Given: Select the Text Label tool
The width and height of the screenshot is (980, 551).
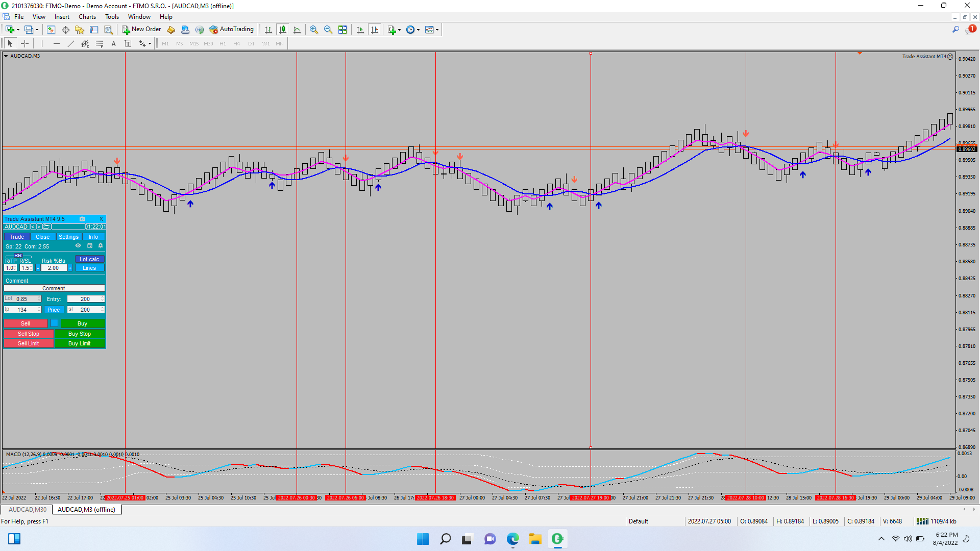Looking at the screenshot, I should coord(128,43).
